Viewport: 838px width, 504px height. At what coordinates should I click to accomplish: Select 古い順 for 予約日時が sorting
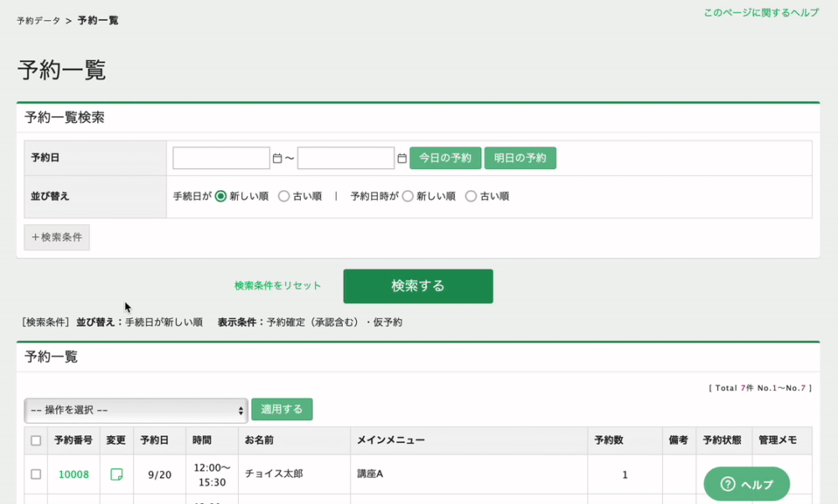click(470, 196)
